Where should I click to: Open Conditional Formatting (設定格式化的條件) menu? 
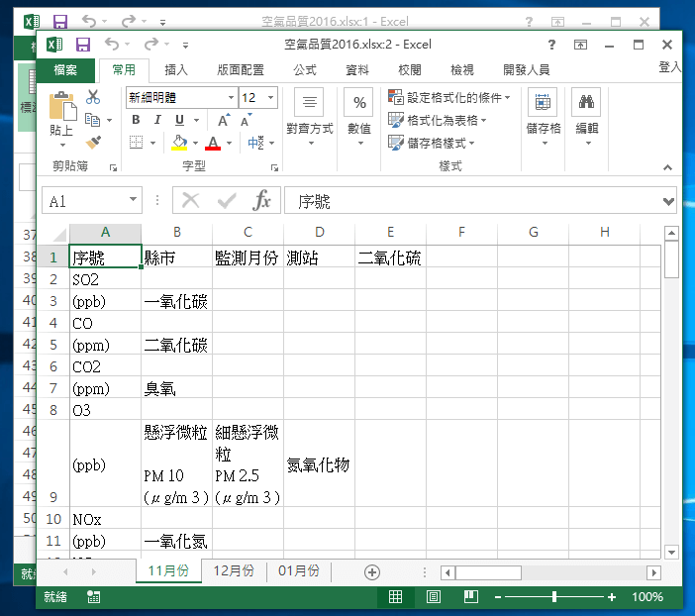pos(449,97)
